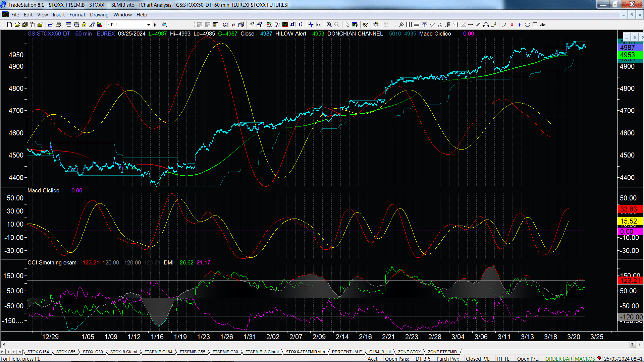Screen dimensions: 644x362
Task: Click the CCI Smothing ekam label
Action: click(x=52, y=263)
